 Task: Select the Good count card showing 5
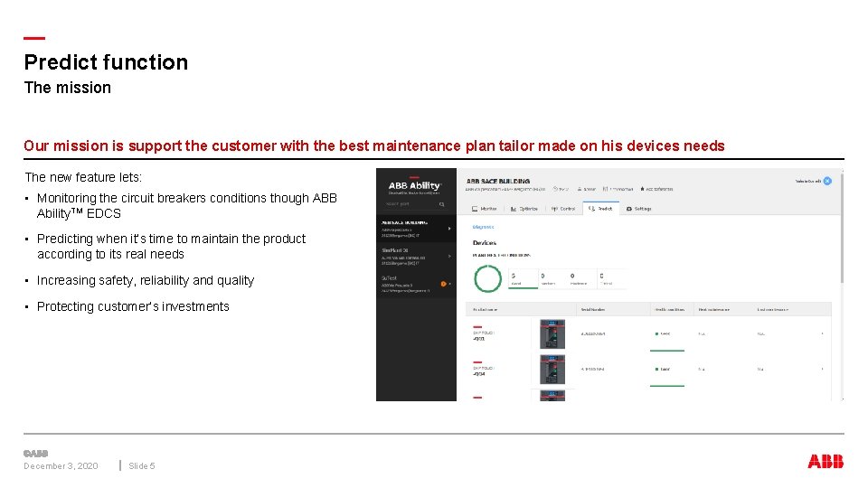(524, 279)
